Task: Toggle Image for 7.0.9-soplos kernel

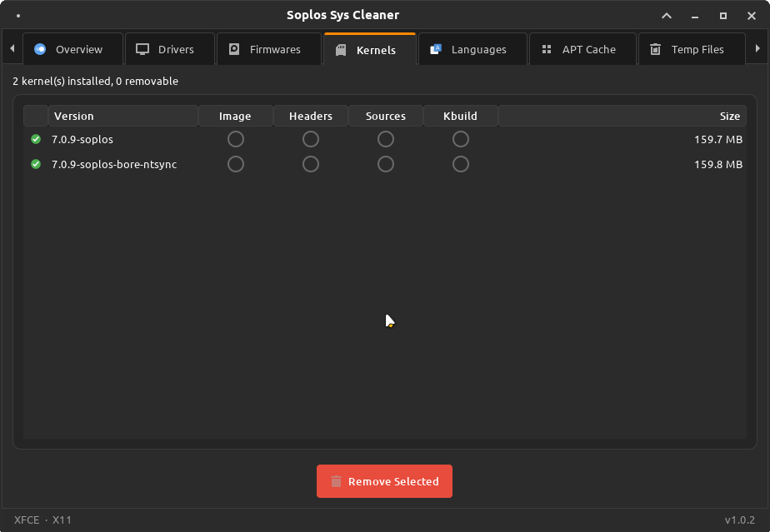Action: tap(236, 139)
